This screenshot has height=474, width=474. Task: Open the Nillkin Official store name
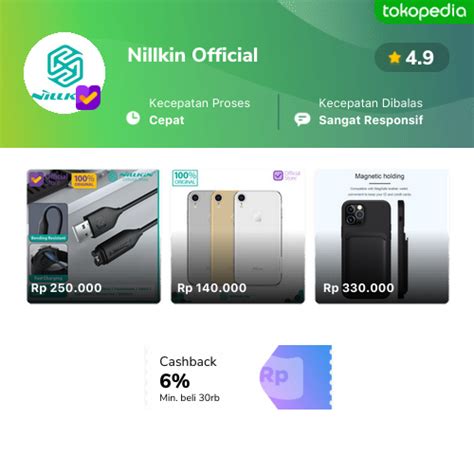(x=193, y=55)
